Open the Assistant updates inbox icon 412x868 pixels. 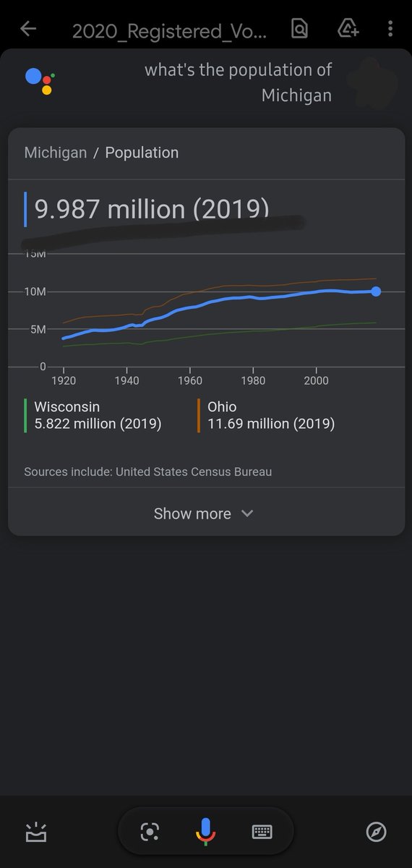tap(35, 833)
